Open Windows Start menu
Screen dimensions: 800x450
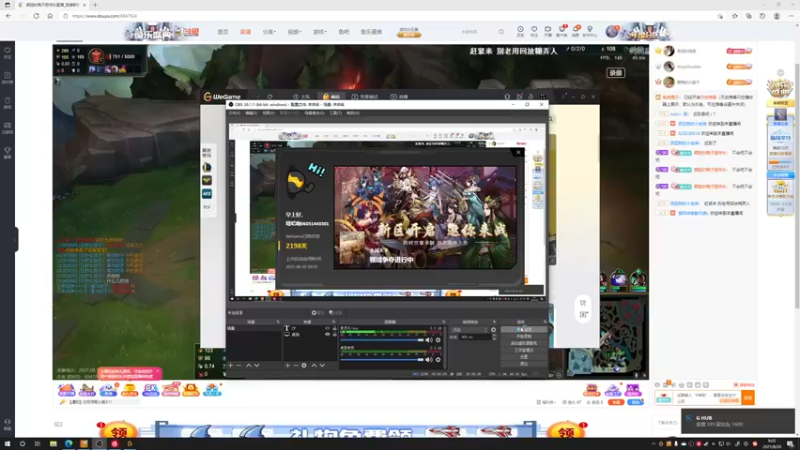tap(7, 444)
